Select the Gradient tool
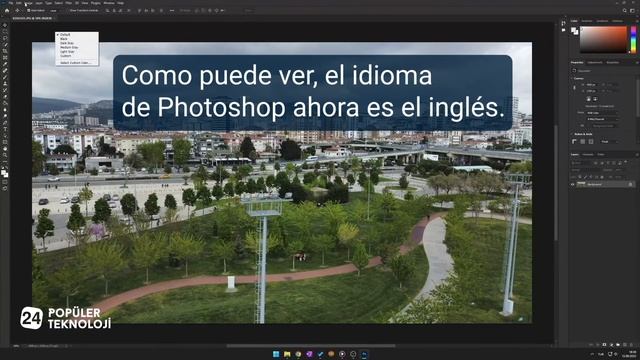This screenshot has height=360, width=640. coord(5,103)
